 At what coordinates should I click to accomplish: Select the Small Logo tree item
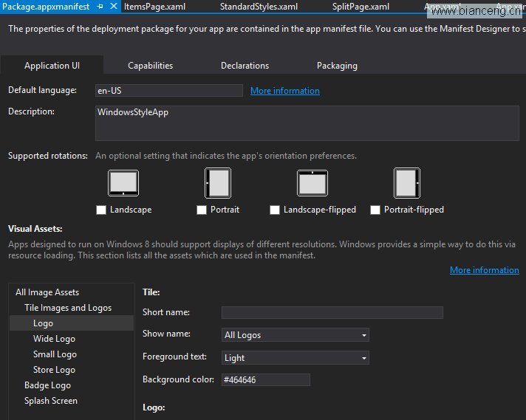point(55,354)
